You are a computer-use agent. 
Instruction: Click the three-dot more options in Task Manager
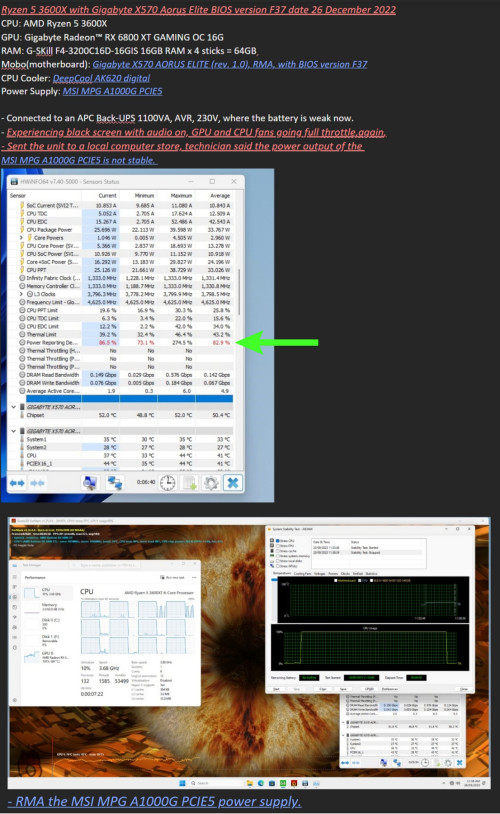pos(194,577)
